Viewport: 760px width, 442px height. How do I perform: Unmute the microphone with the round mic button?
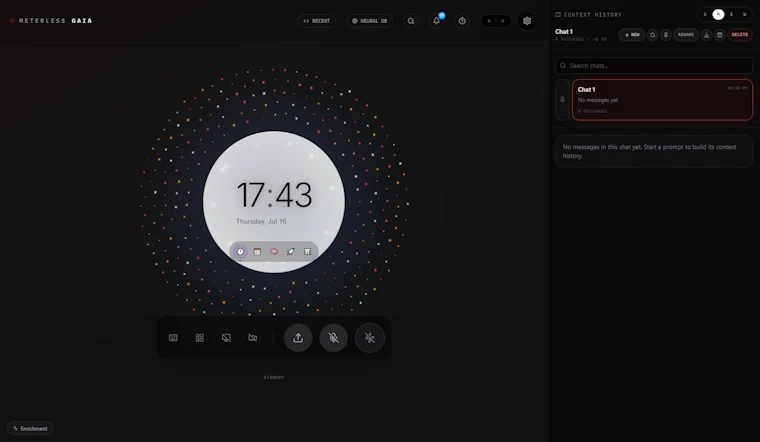pos(333,338)
